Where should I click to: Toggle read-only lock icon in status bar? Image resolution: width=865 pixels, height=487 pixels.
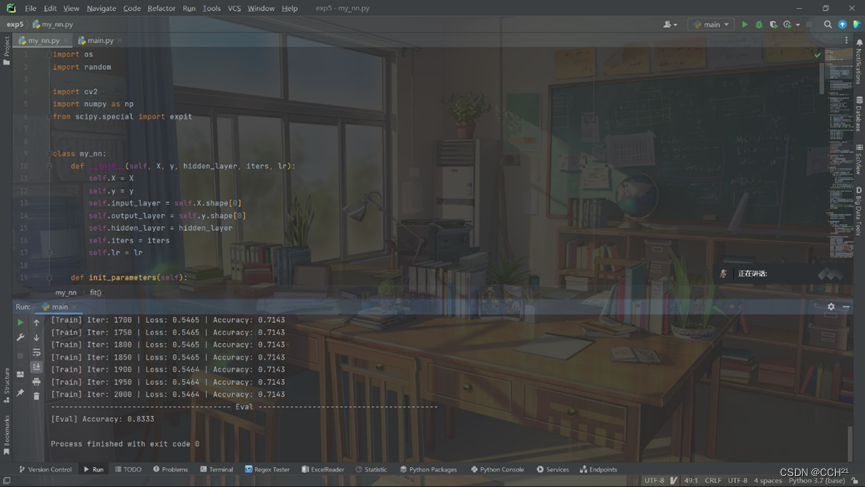point(855,481)
